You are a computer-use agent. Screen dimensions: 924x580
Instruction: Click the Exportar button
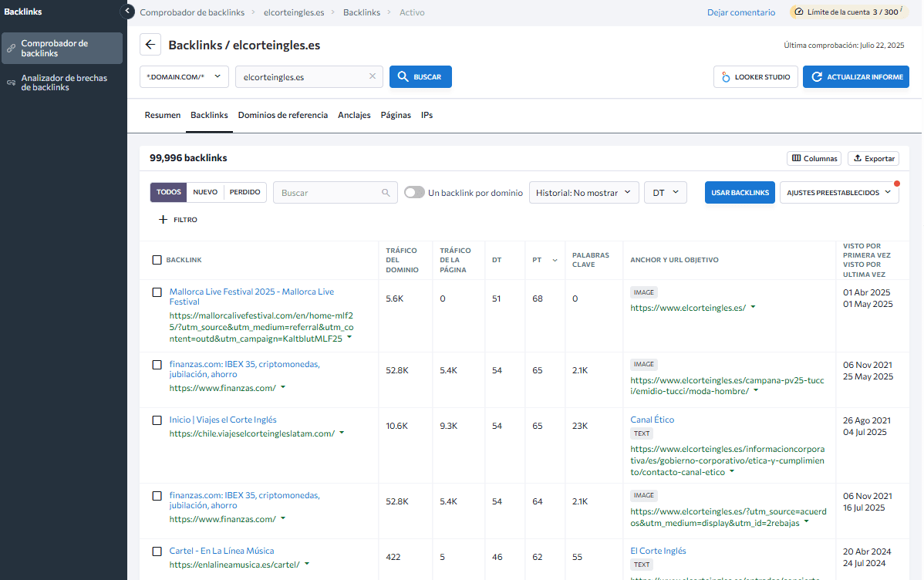[x=873, y=158]
